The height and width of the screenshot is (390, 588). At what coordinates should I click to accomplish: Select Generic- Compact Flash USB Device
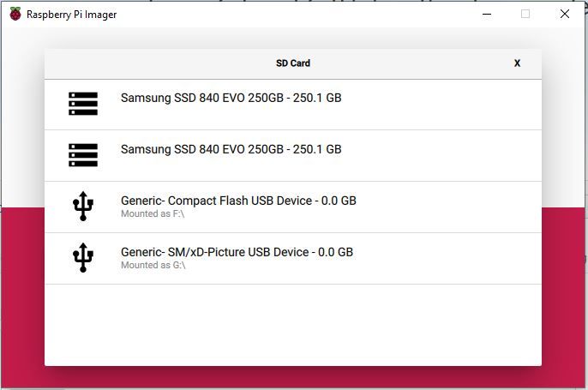coord(238,201)
